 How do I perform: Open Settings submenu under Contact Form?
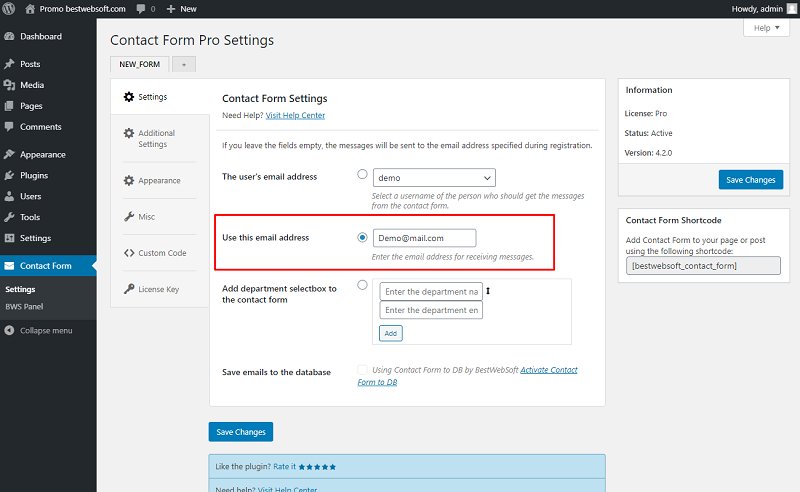20,289
